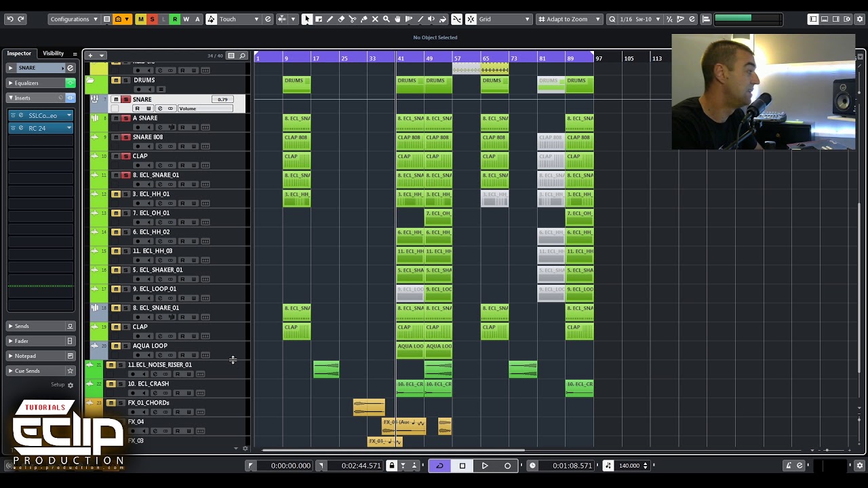Viewport: 868px width, 488px height.
Task: Click the horizontal project scrollbar
Action: coord(393,450)
